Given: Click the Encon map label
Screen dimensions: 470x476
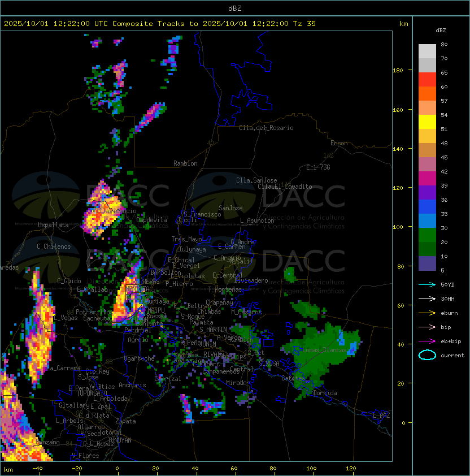Looking at the screenshot, I should pos(339,143).
